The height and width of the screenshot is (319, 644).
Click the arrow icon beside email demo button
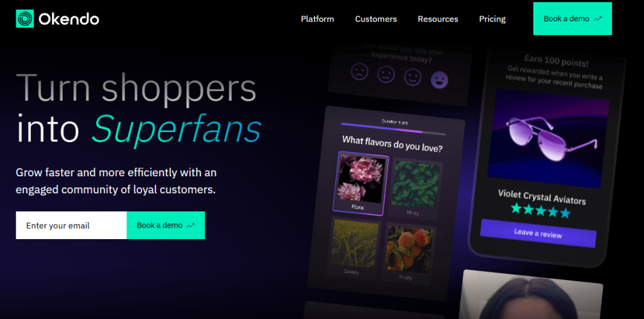point(191,225)
